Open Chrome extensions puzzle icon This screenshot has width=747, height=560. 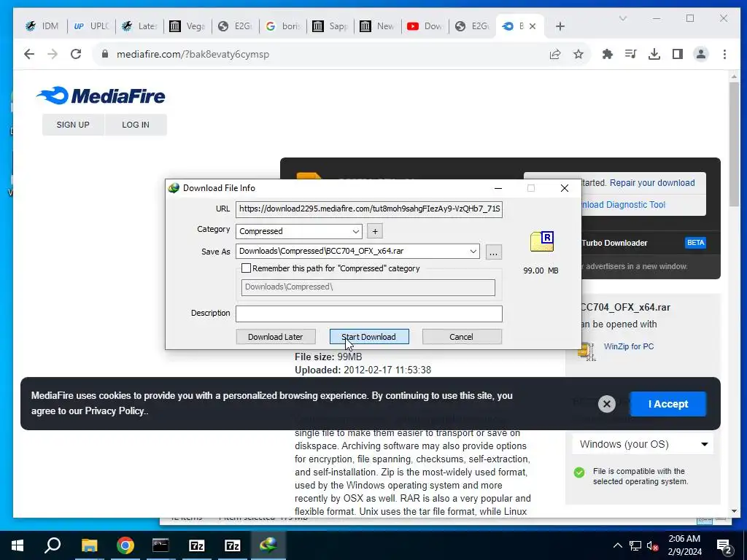pos(608,54)
